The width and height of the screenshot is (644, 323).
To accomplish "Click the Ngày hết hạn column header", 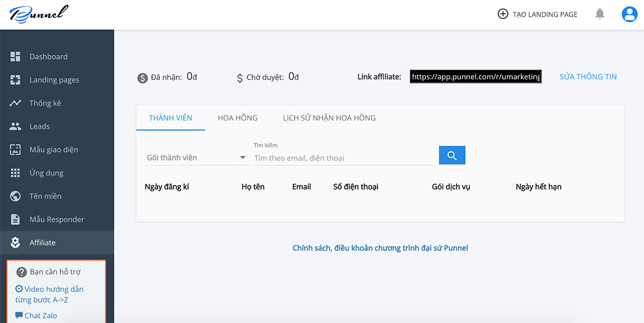I will [538, 187].
